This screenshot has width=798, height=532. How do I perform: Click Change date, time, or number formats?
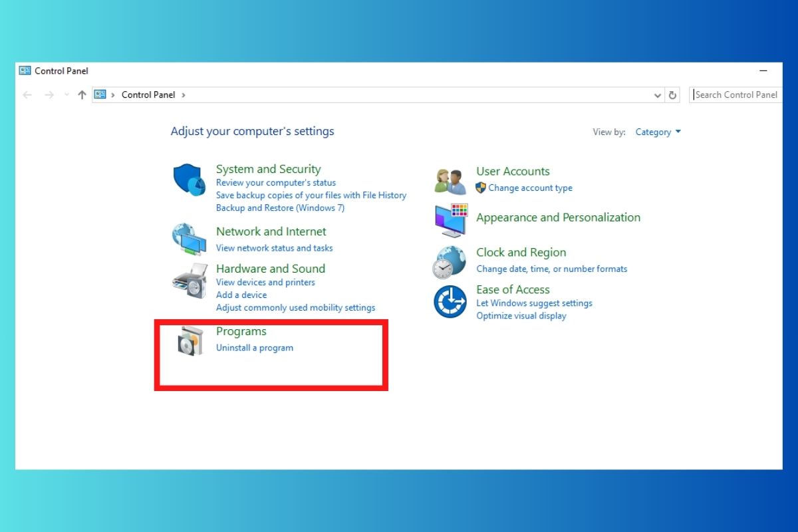click(552, 269)
